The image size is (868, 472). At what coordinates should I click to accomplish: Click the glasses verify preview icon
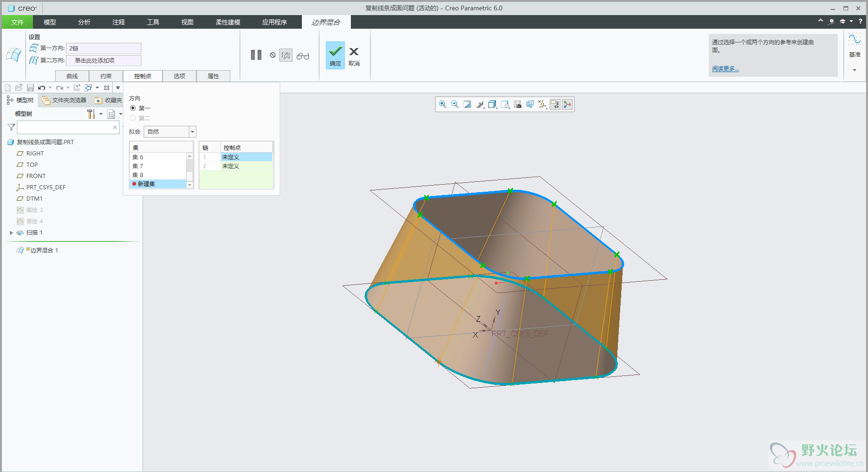click(303, 56)
